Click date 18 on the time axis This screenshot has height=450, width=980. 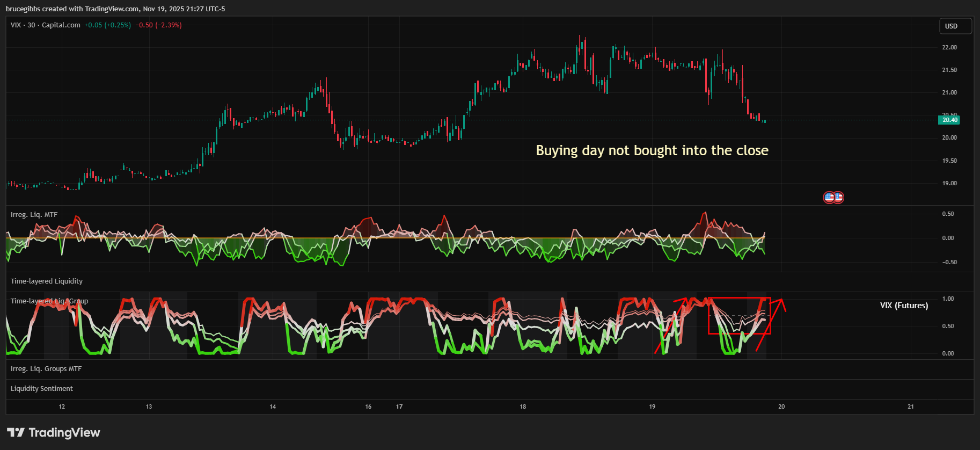click(523, 407)
